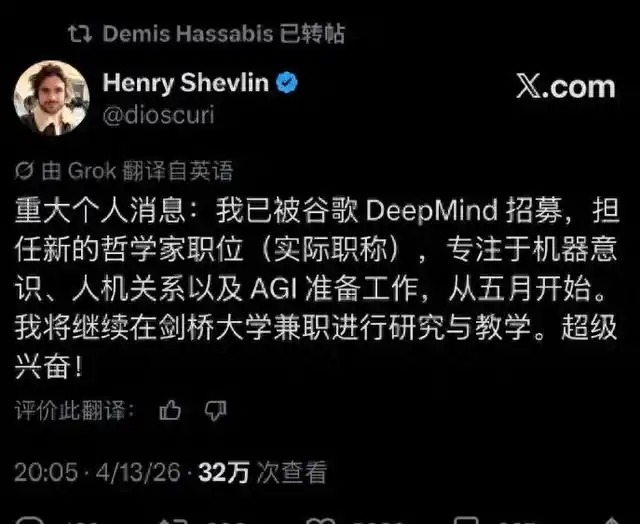Click the 20:05 post timestamp
The width and height of the screenshot is (640, 524).
46,473
